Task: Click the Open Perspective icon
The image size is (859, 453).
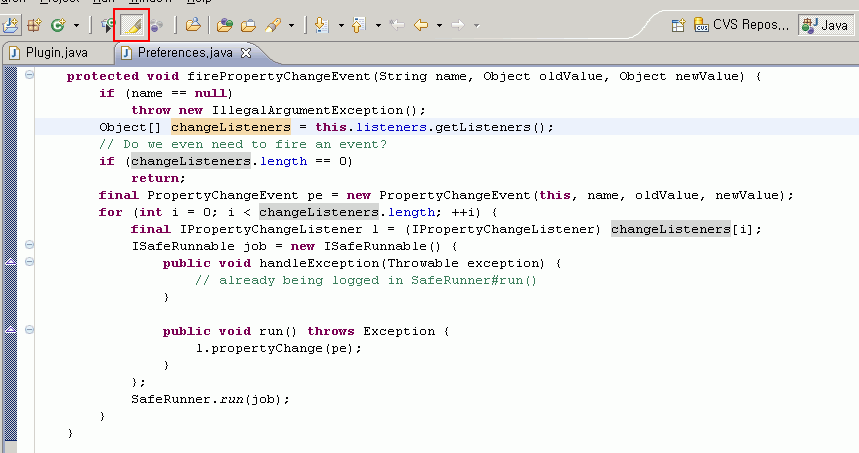Action: pos(678,25)
